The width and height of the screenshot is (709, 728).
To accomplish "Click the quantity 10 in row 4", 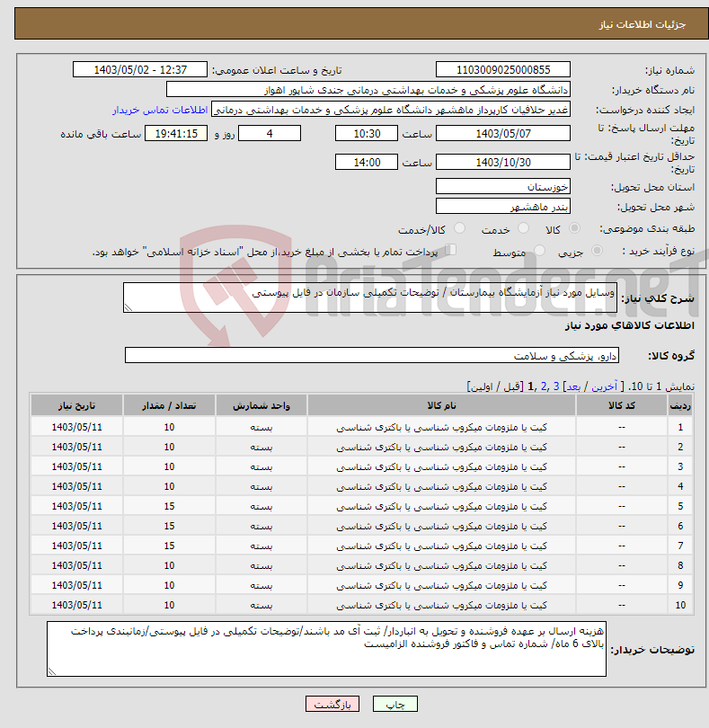I will pyautogui.click(x=169, y=486).
